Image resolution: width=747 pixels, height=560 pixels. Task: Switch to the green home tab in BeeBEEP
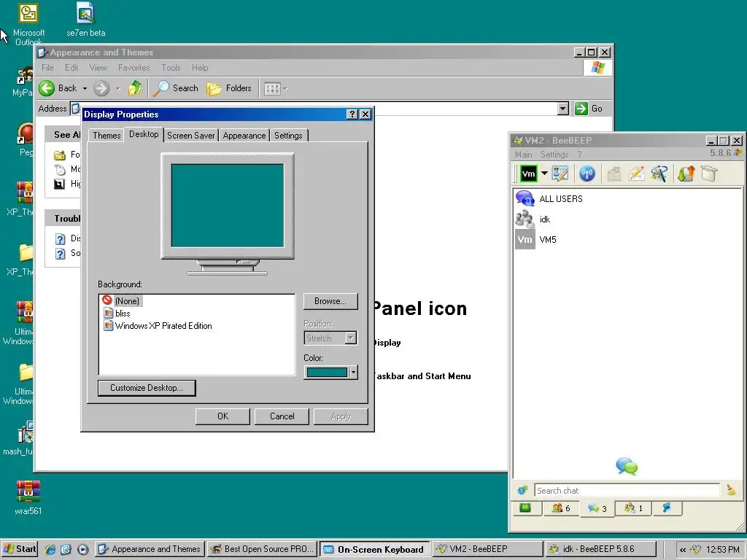(525, 508)
